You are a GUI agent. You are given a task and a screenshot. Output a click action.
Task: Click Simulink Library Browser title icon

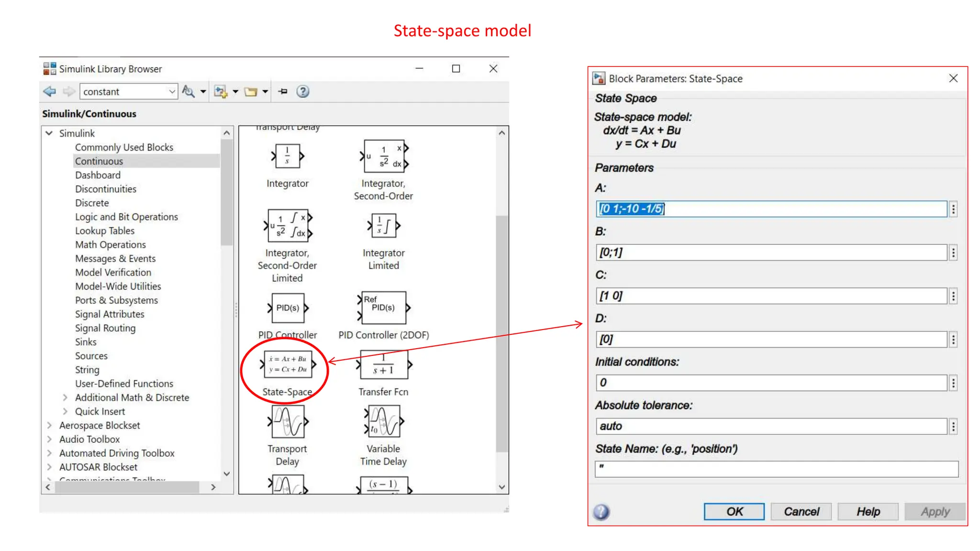coord(50,68)
